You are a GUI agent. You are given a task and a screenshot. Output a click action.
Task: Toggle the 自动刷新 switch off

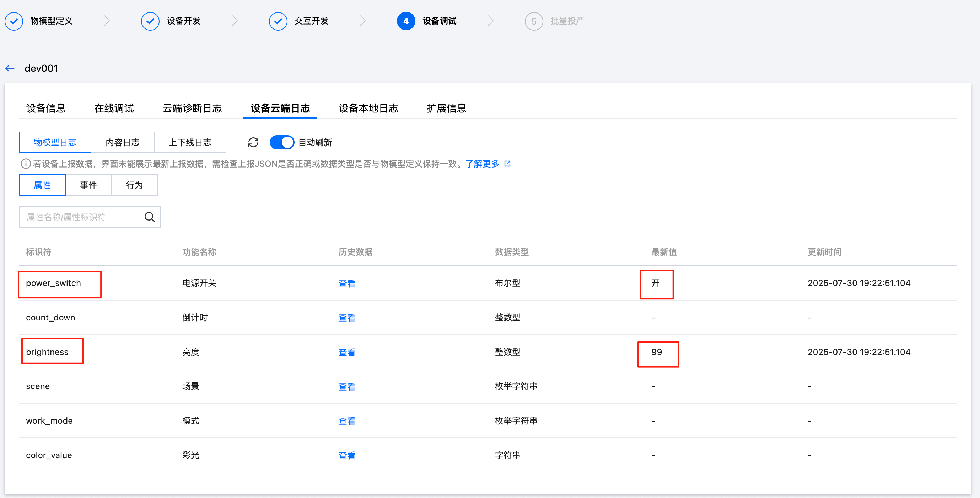281,142
